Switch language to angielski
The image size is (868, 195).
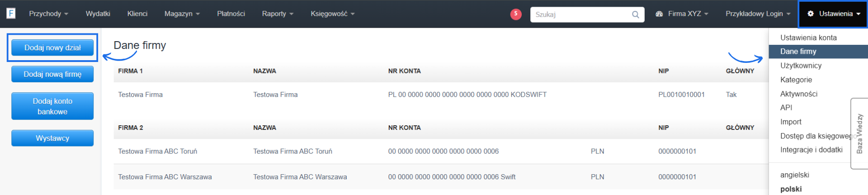coord(794,175)
